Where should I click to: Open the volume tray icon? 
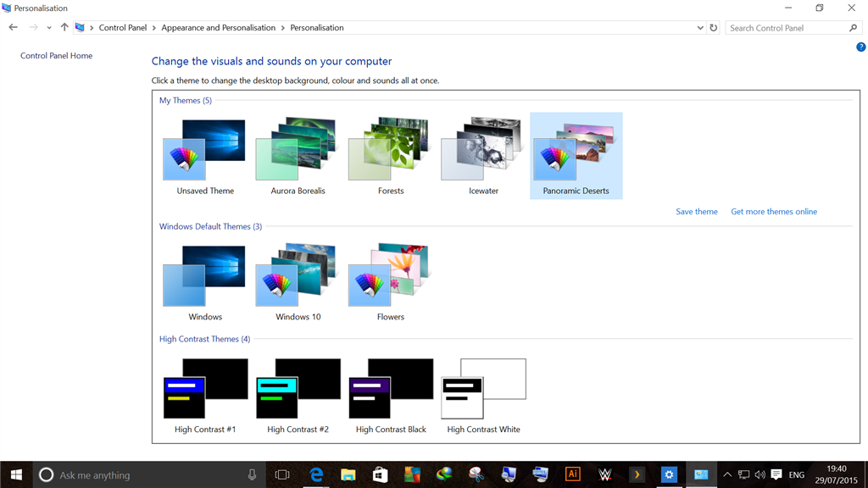pyautogui.click(x=760, y=474)
